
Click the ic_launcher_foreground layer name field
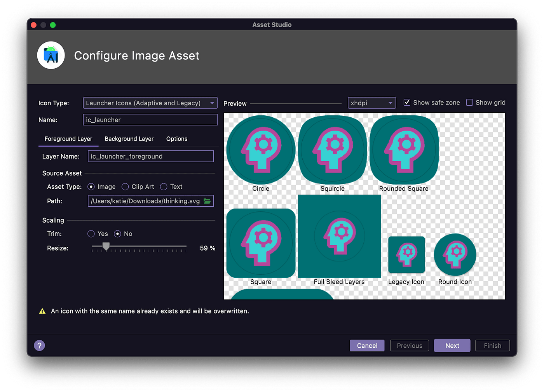(x=151, y=156)
